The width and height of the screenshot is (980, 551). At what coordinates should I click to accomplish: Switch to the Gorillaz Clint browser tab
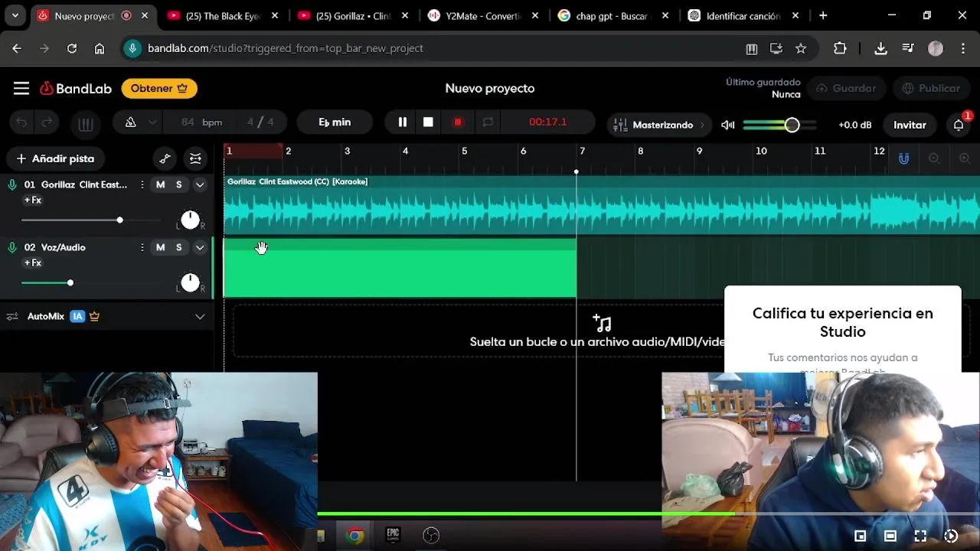click(x=353, y=15)
